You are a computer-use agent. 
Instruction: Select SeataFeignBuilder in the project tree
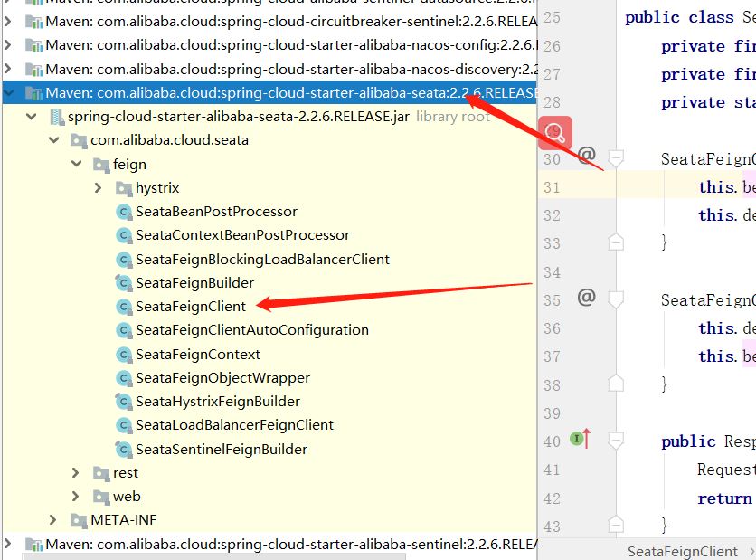pos(194,283)
